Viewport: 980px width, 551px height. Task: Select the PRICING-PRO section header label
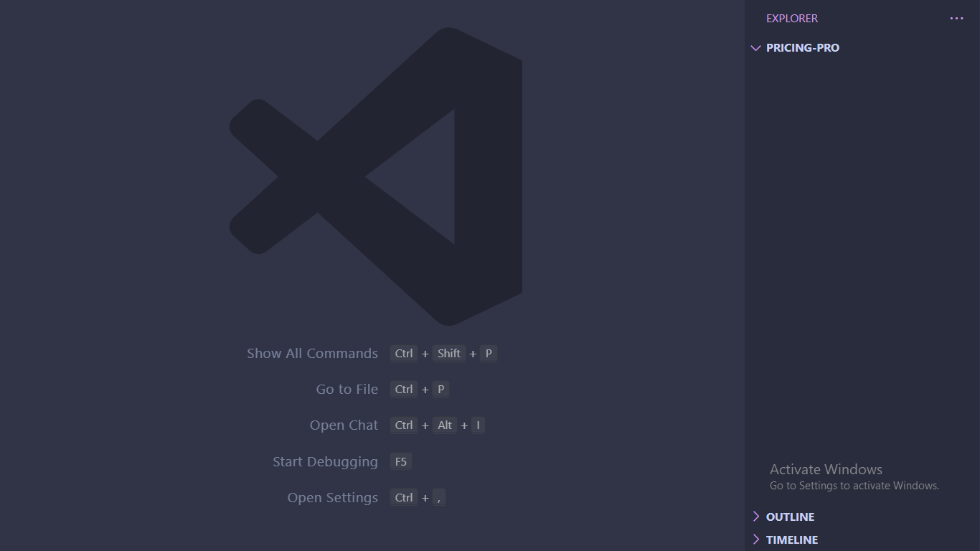tap(802, 48)
